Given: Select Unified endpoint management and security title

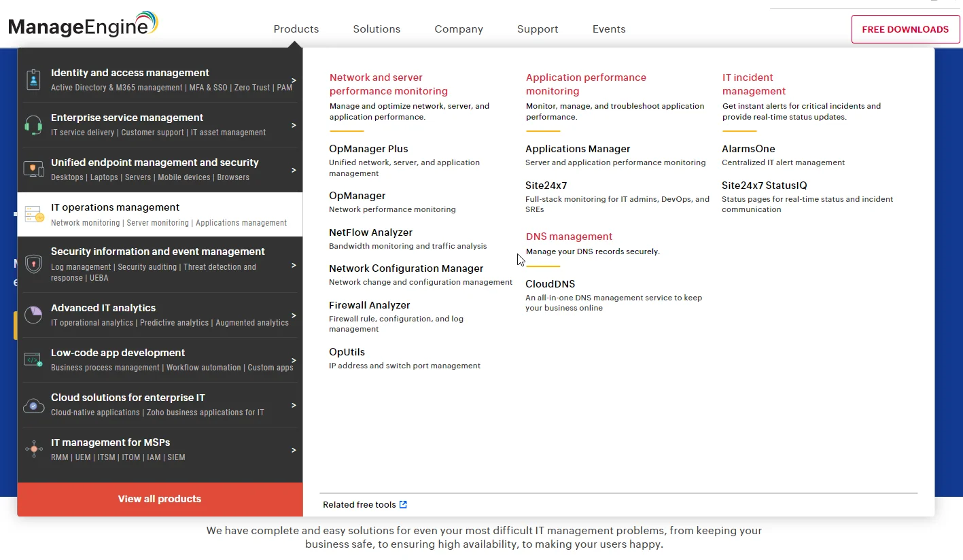Looking at the screenshot, I should point(155,162).
